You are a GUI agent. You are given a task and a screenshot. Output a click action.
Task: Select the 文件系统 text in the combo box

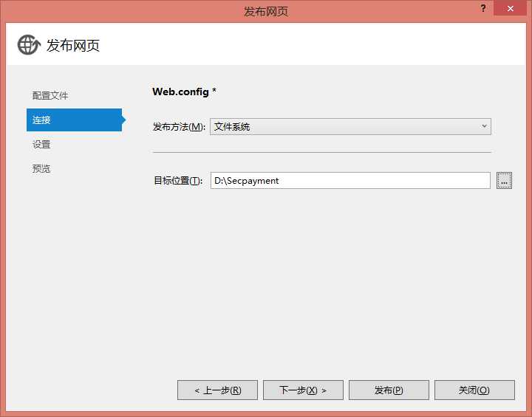232,127
